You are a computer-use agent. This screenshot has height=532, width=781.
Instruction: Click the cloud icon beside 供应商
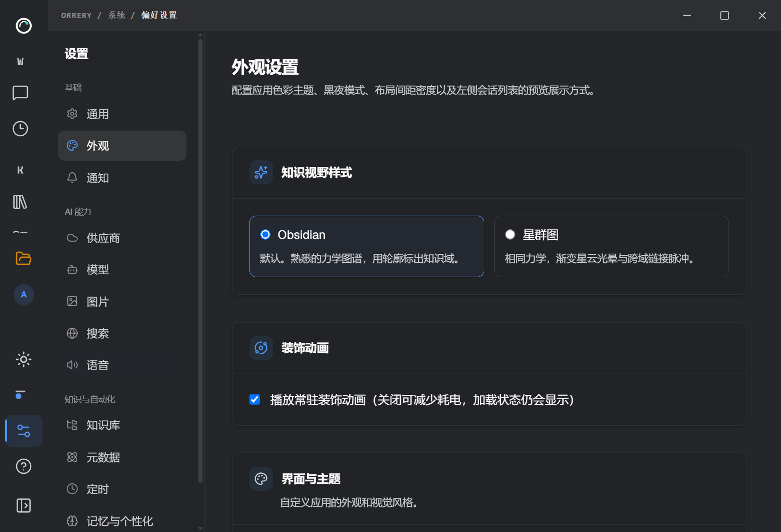point(72,238)
